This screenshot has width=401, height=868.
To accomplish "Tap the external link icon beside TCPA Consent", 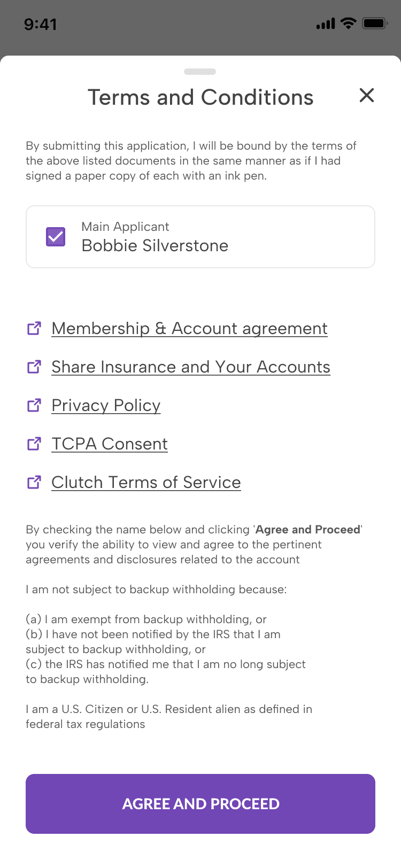I will (x=34, y=444).
